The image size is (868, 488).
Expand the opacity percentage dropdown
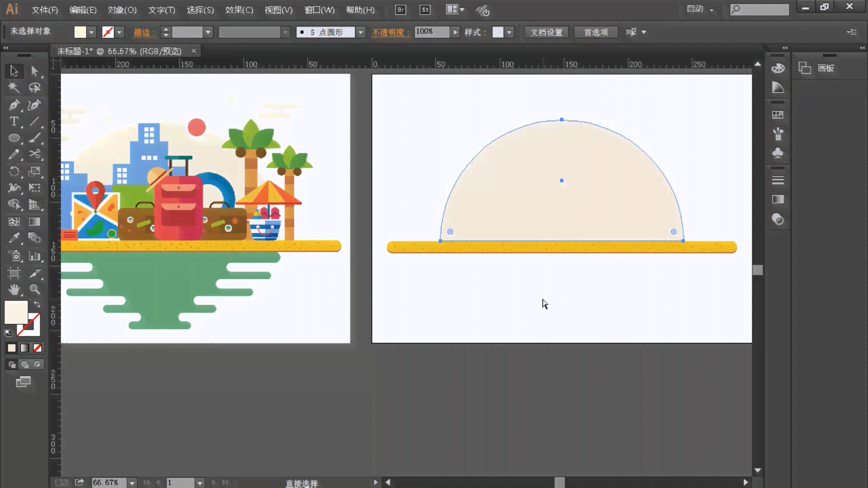tap(455, 32)
